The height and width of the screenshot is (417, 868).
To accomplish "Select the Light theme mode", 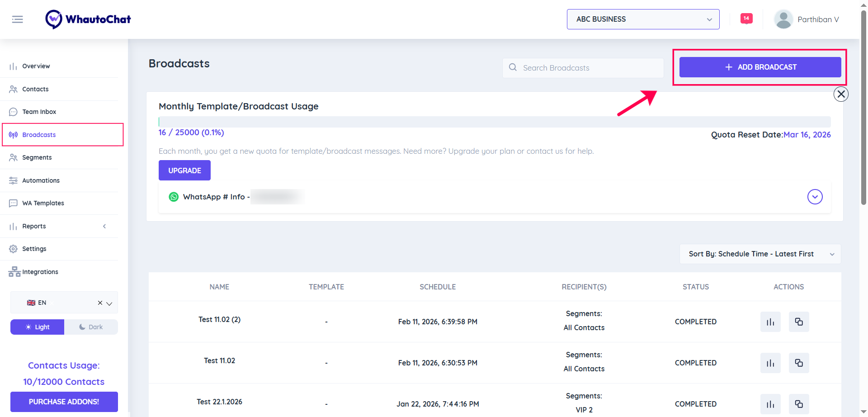I will click(x=38, y=327).
